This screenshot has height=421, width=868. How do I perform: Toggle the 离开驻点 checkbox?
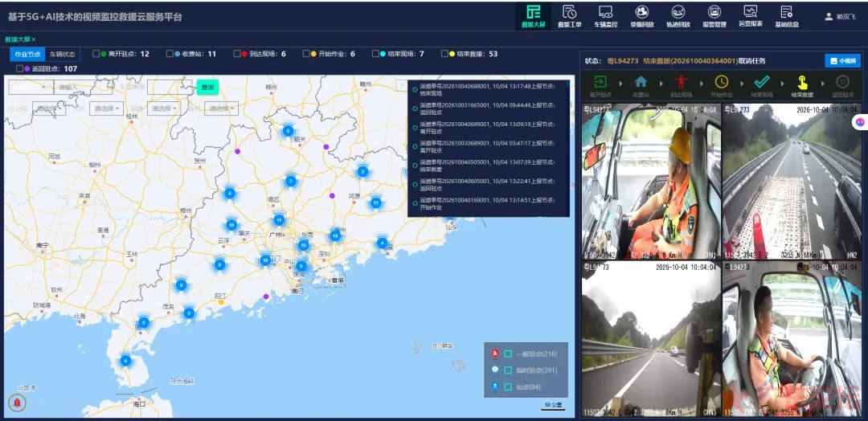tap(96, 54)
